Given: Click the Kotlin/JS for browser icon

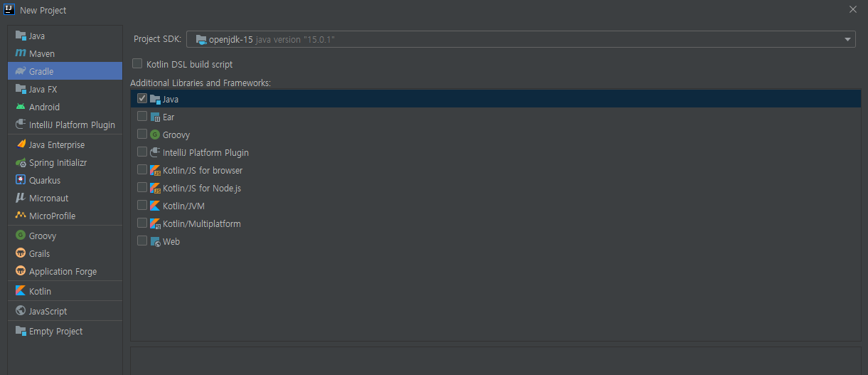Looking at the screenshot, I should point(155,170).
